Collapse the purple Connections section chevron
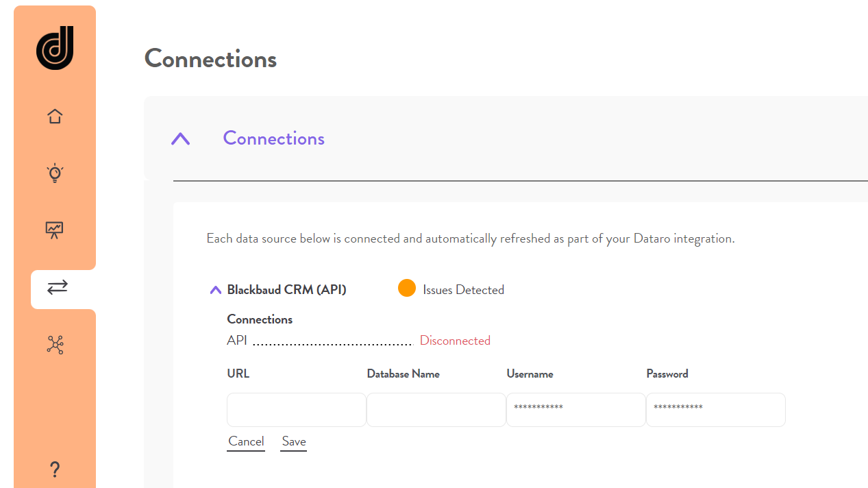Viewport: 868px width, 488px height. tap(180, 139)
